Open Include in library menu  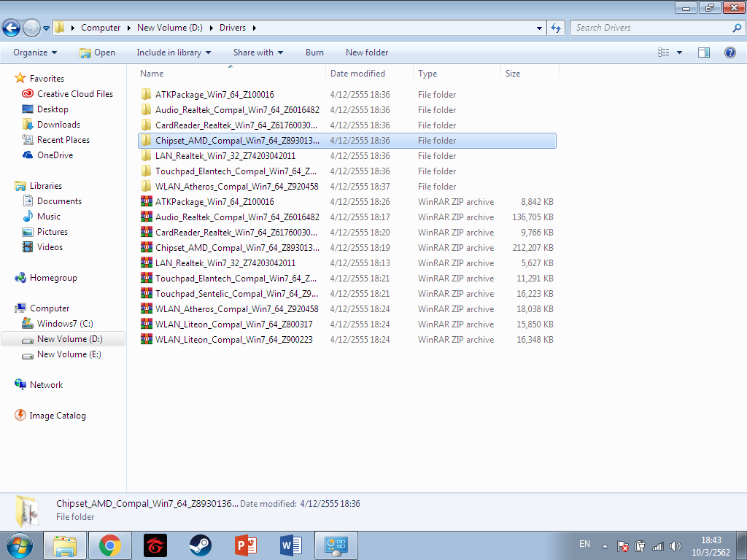[174, 52]
